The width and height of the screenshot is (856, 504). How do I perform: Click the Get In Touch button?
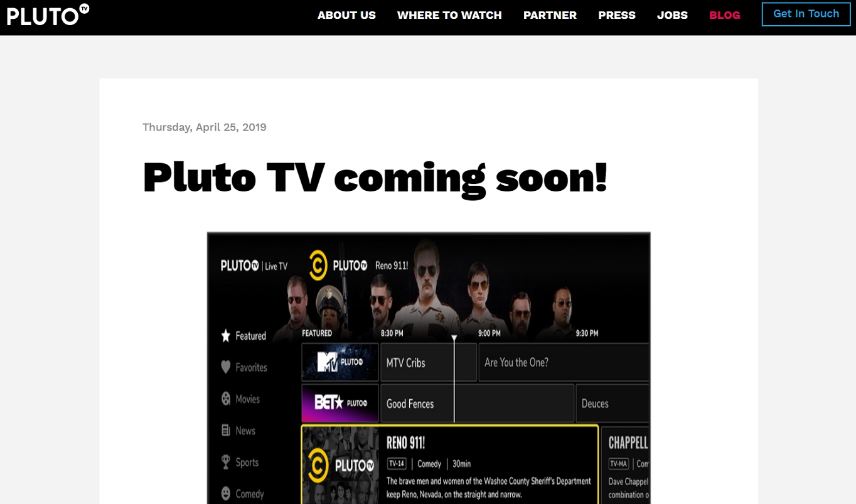point(806,14)
